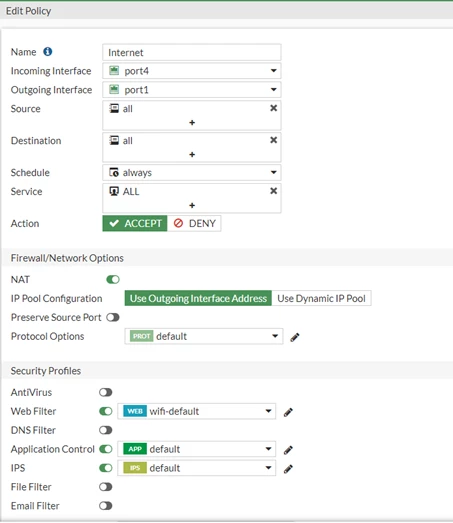Click into the Name input field
Image resolution: width=453 pixels, height=523 pixels.
[192, 52]
